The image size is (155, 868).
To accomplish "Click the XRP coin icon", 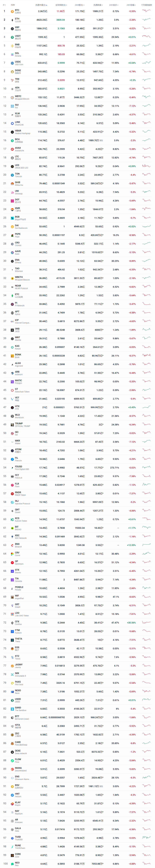I will 12,29.
